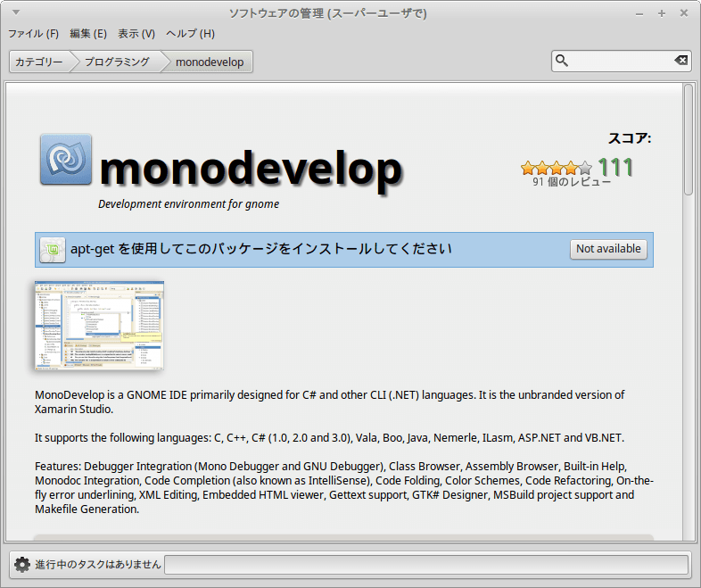Image resolution: width=701 pixels, height=588 pixels.
Task: Maximize the ソフトウェアの管理 window
Action: click(x=662, y=13)
